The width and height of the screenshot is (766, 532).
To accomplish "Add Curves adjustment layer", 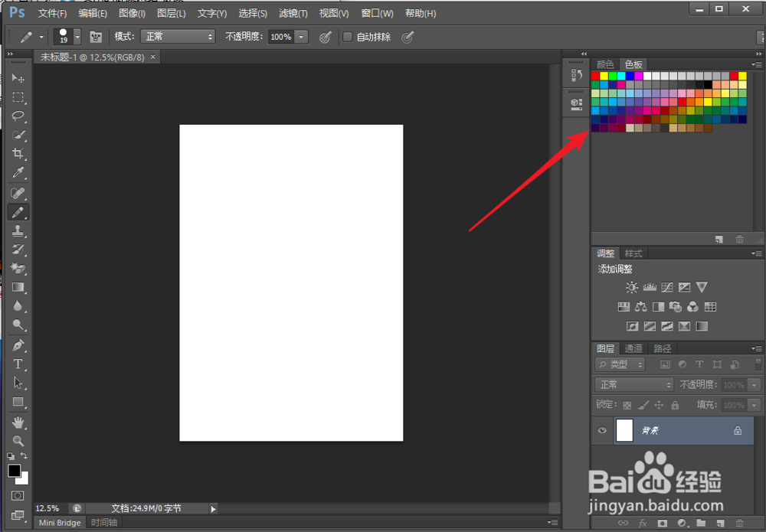I will 667,287.
